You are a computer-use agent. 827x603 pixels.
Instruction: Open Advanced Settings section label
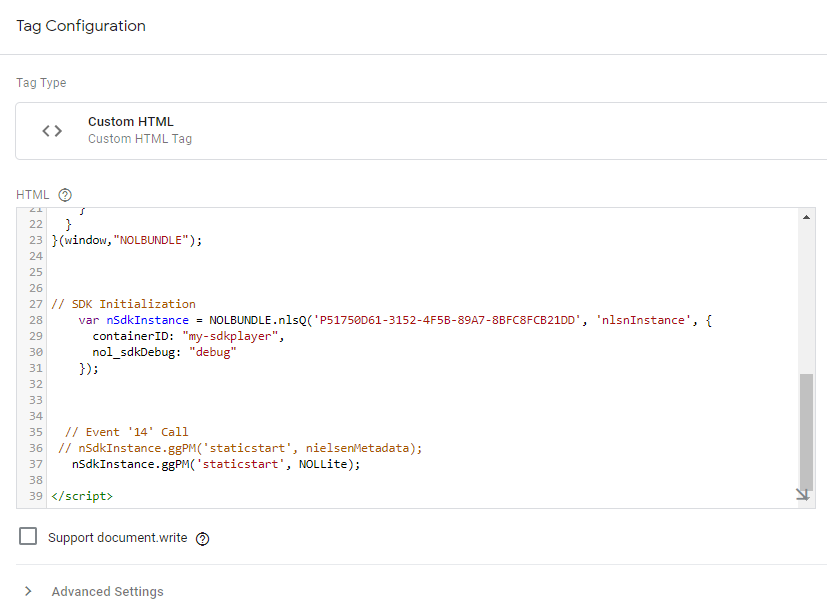click(108, 591)
